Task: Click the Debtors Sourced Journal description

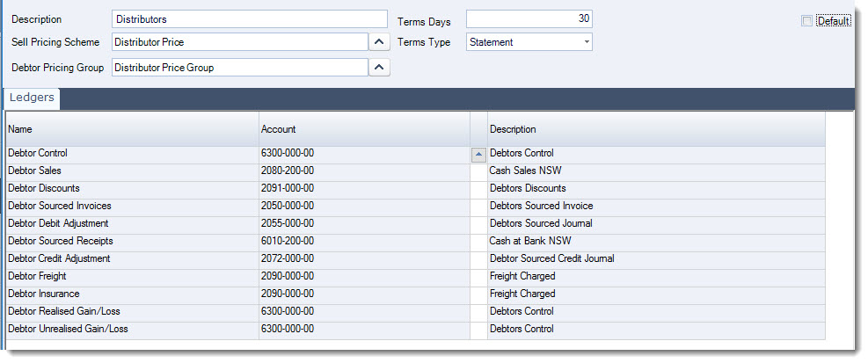Action: click(x=541, y=223)
